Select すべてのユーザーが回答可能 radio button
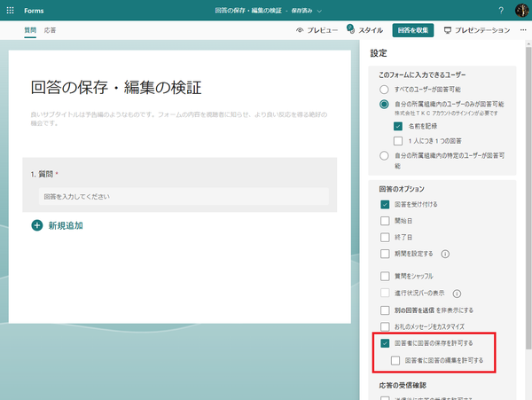532x400 pixels. tap(384, 90)
